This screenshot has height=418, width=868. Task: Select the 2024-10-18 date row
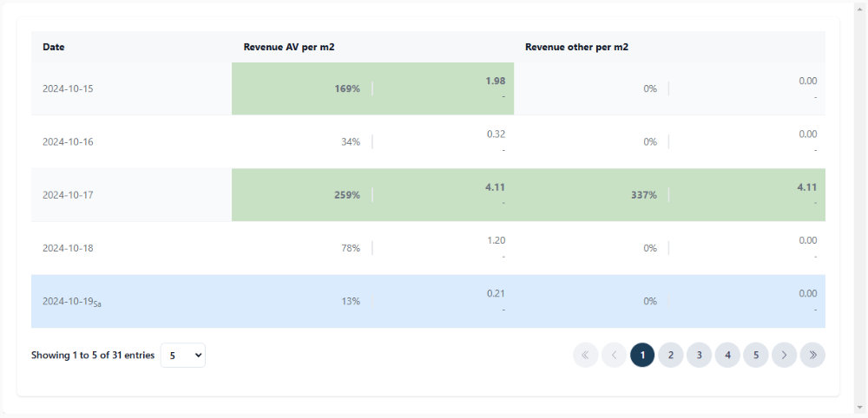(68, 248)
